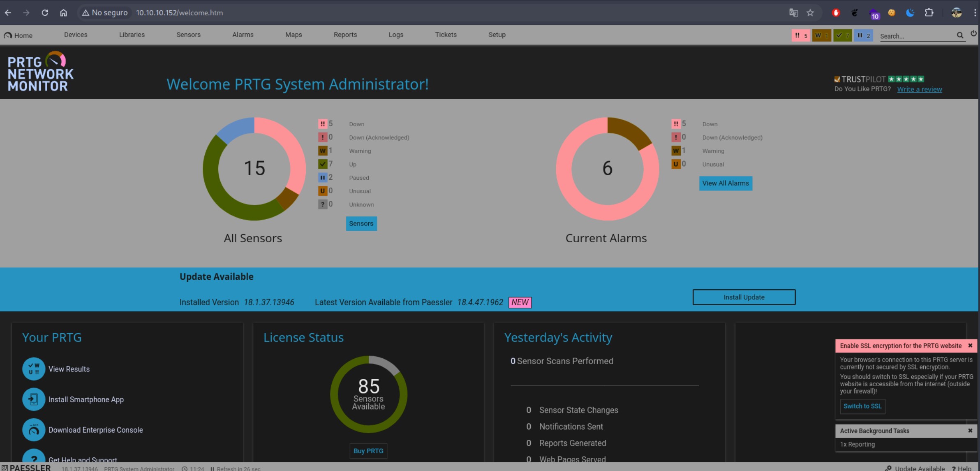Click the Paessler logo in the footer

pos(26,468)
